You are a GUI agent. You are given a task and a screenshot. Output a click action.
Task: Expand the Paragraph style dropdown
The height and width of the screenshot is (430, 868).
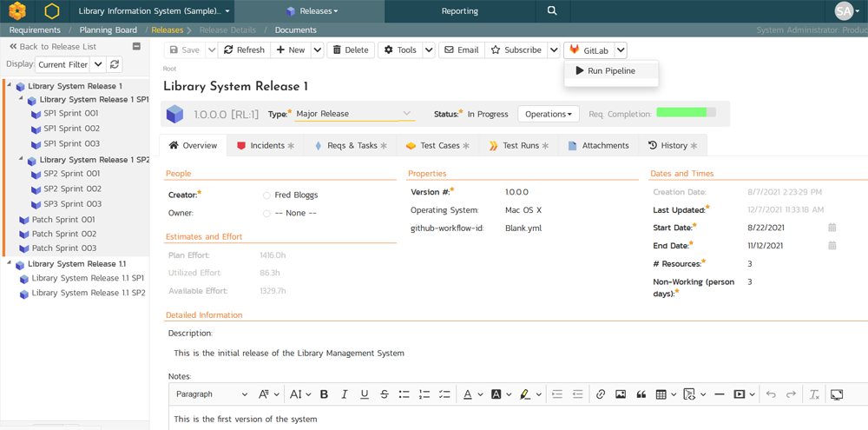(212, 394)
